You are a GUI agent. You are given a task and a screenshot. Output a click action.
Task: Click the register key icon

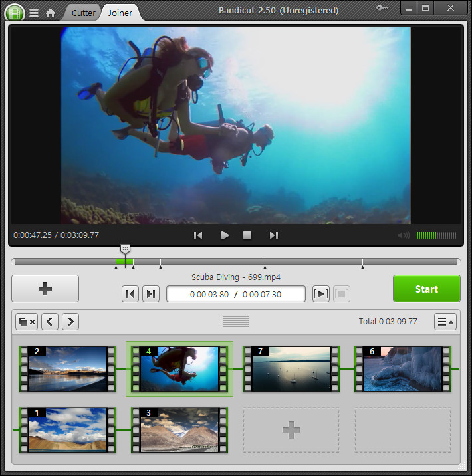click(382, 7)
